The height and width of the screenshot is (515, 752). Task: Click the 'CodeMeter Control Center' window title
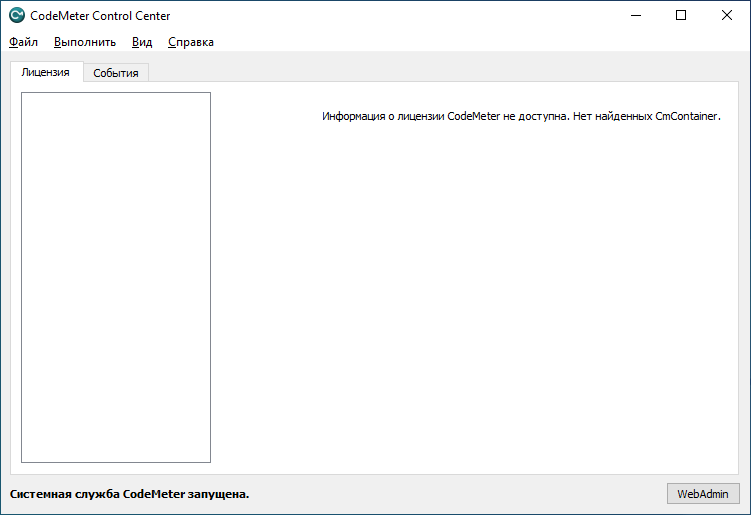point(100,16)
